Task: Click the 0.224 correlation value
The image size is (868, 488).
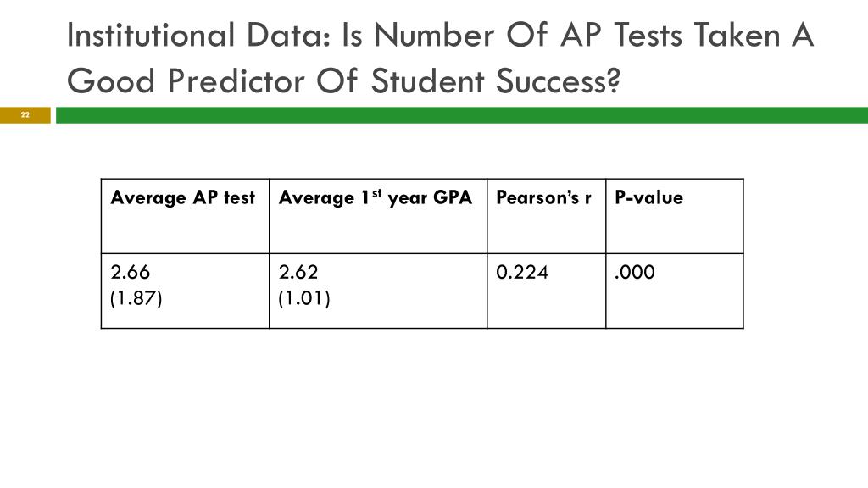Action: coord(522,272)
